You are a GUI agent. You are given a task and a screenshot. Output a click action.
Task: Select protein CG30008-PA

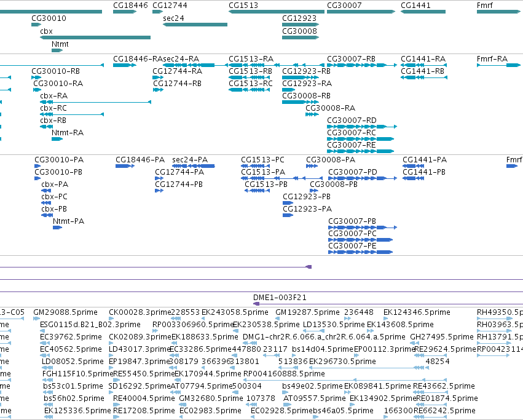click(x=331, y=160)
